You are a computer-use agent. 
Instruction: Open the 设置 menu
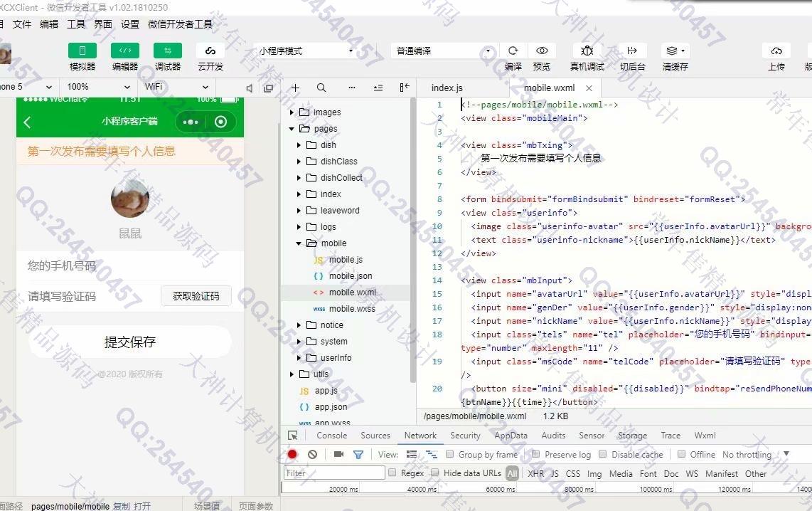pos(129,24)
